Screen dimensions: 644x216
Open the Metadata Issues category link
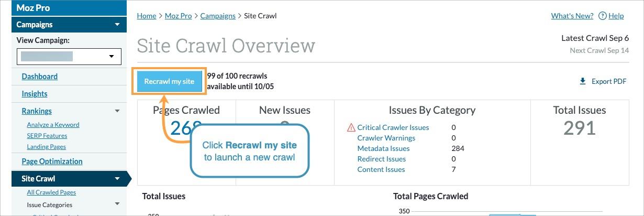point(383,148)
